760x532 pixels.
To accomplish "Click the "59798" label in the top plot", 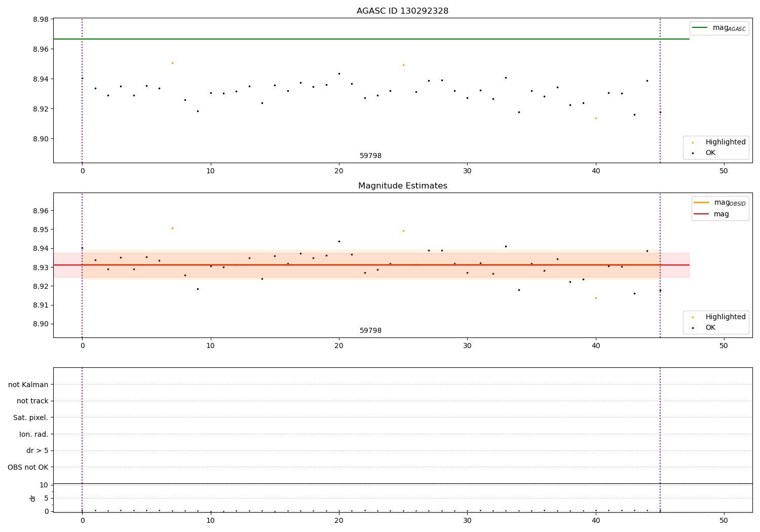I will pos(370,156).
